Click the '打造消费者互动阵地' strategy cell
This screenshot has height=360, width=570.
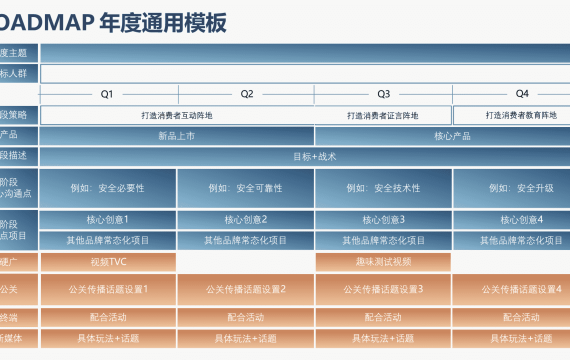tap(177, 115)
